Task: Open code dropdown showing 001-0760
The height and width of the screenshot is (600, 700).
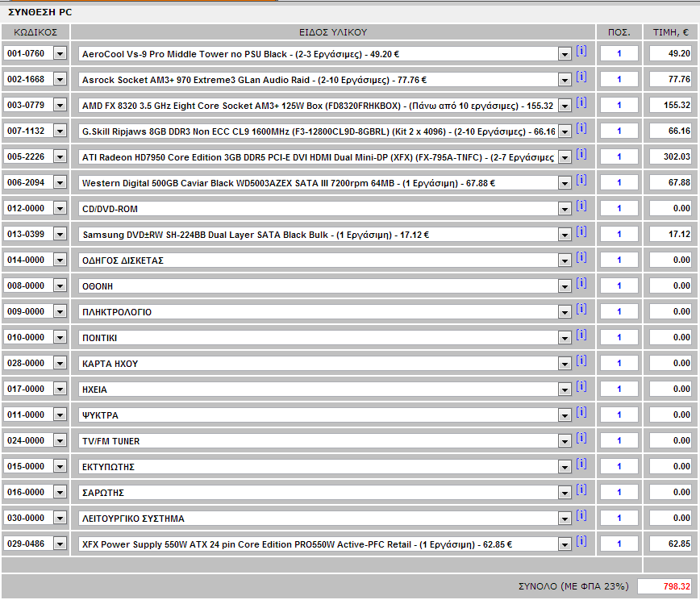Action: pos(60,53)
